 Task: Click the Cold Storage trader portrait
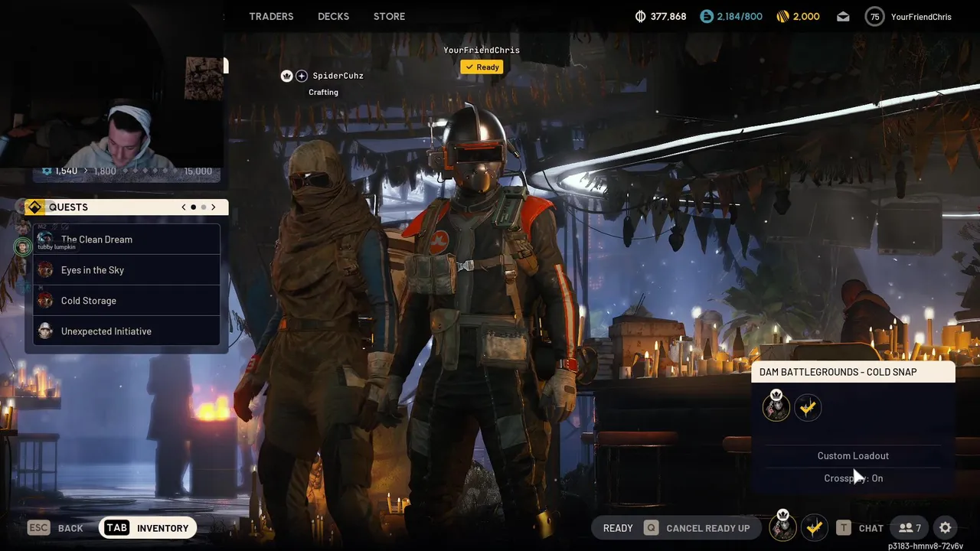pos(45,301)
